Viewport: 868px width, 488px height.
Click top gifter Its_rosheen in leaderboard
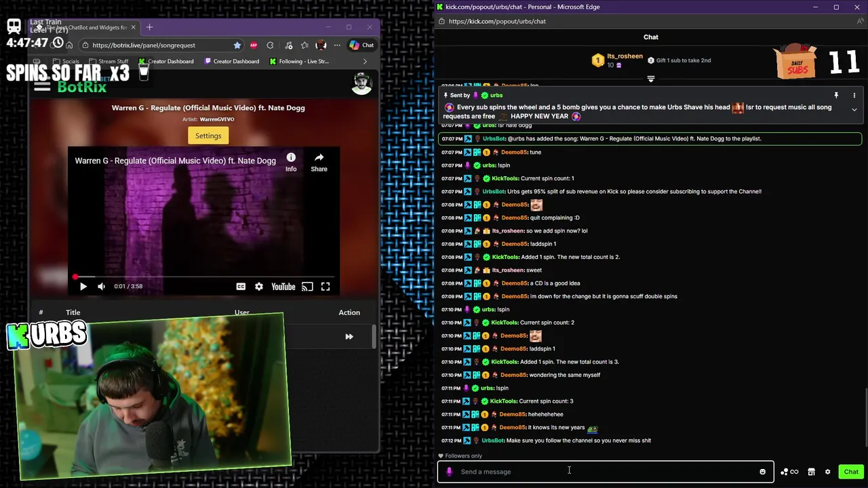(625, 56)
